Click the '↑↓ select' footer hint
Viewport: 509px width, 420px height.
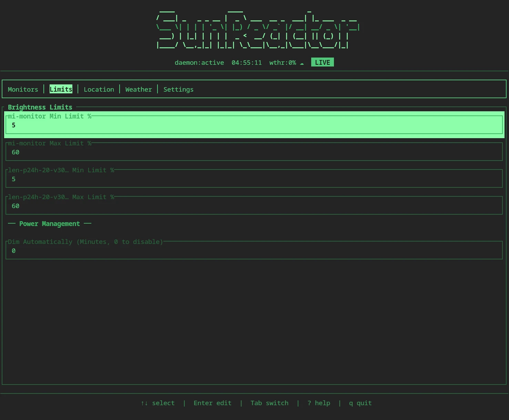coord(158,403)
